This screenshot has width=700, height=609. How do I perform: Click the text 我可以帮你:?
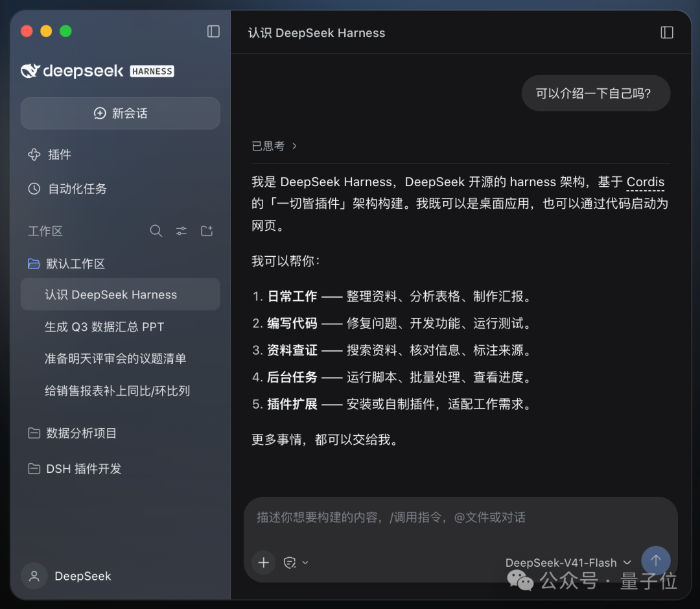pyautogui.click(x=286, y=261)
